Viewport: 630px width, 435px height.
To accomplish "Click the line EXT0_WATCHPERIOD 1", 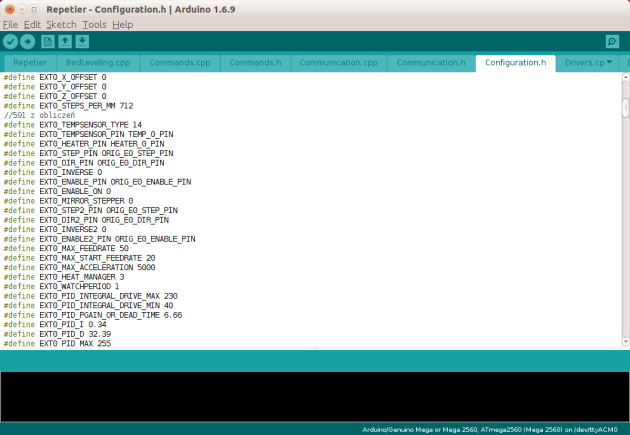I will tap(61, 286).
